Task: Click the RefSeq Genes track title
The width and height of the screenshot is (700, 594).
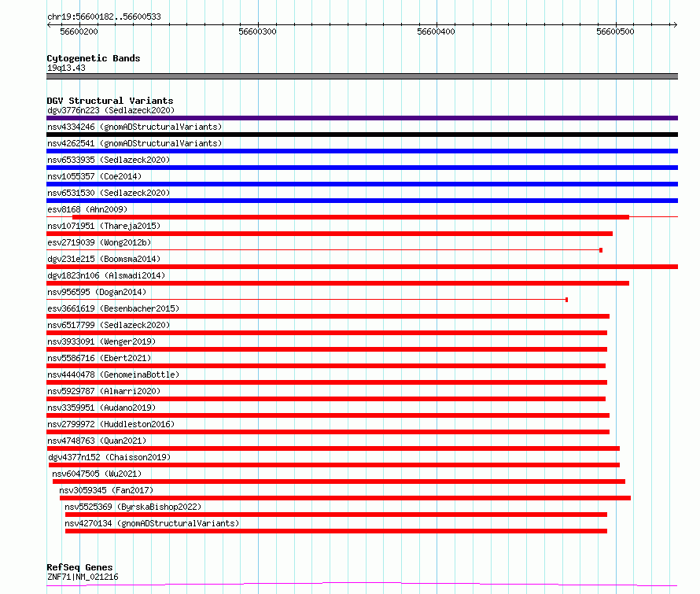Action: [x=79, y=567]
